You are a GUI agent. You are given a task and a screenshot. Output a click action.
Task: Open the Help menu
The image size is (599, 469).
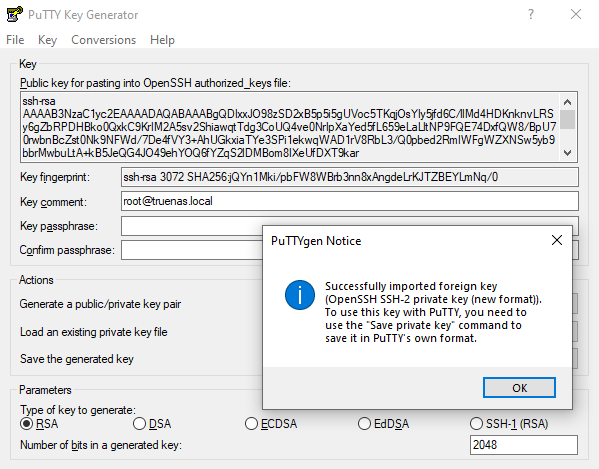coord(162,40)
